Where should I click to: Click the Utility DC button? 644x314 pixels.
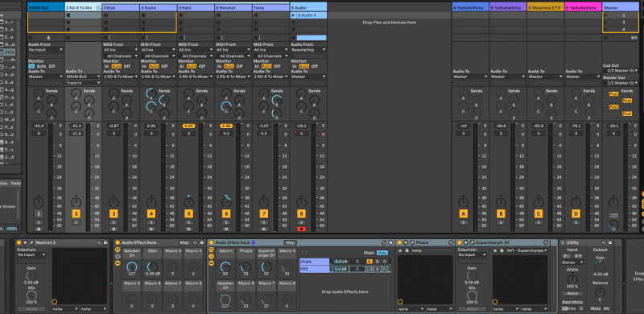pos(606,308)
